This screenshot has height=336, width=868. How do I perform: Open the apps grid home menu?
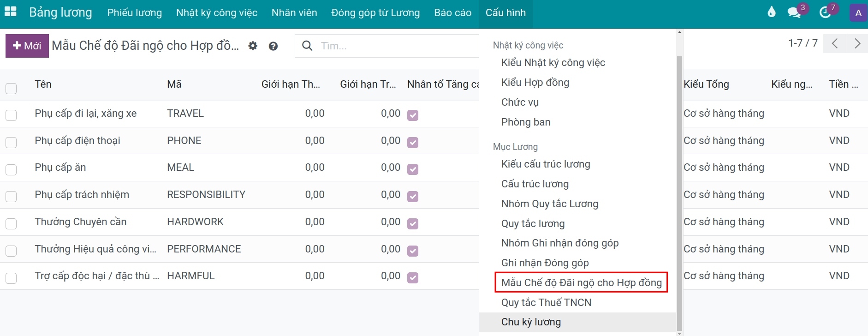(10, 12)
